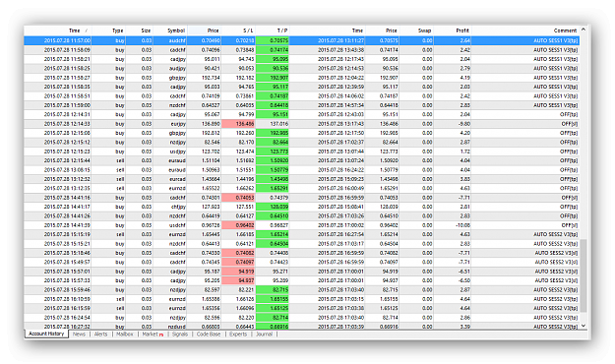The height and width of the screenshot is (364, 615).
Task: Click the Price header next to Swap
Action: (383, 30)
